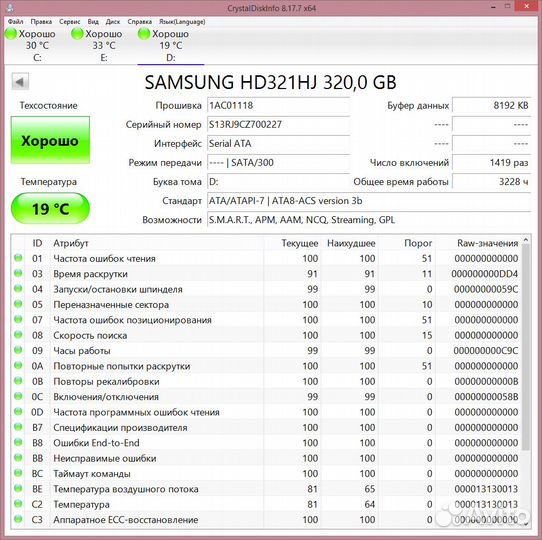The height and width of the screenshot is (540, 542).
Task: Select the Частота ошибок чтения row
Action: click(266, 258)
